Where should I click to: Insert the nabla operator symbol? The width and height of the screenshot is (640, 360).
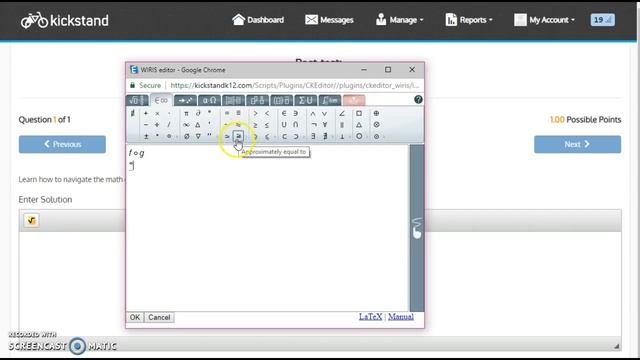tap(198, 136)
